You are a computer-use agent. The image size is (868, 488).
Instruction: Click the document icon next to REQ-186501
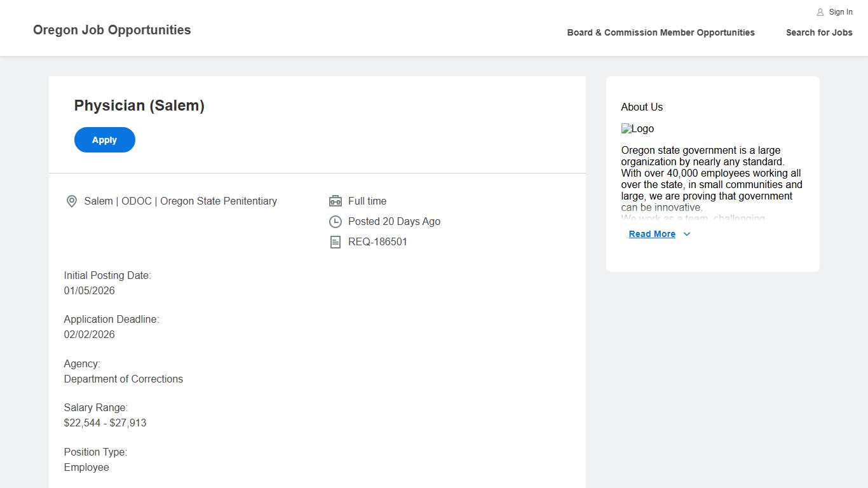pos(336,242)
